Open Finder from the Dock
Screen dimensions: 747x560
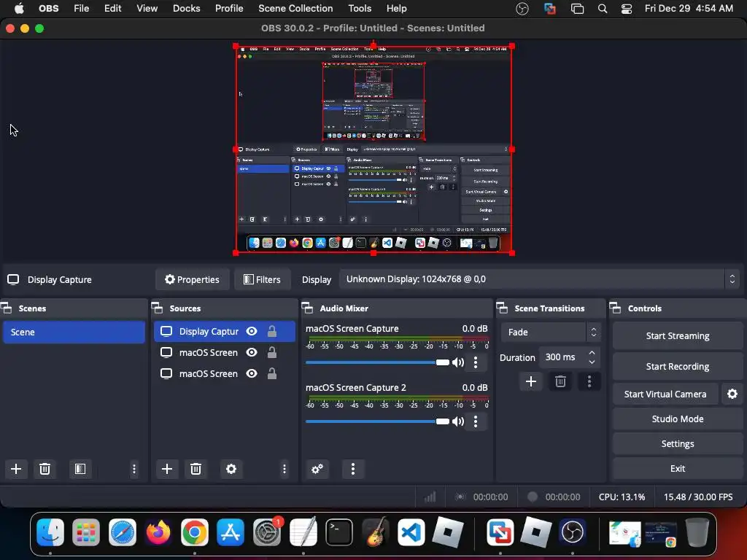(x=50, y=532)
